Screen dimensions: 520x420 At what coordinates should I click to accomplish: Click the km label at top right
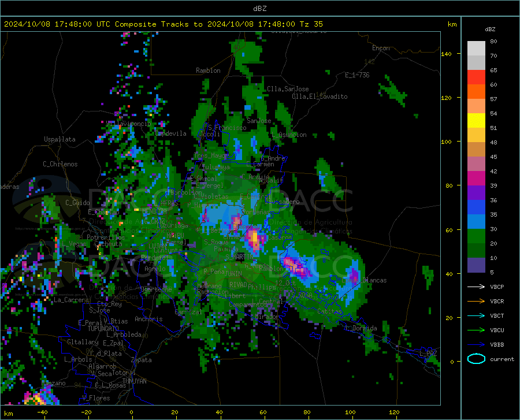[x=452, y=24]
